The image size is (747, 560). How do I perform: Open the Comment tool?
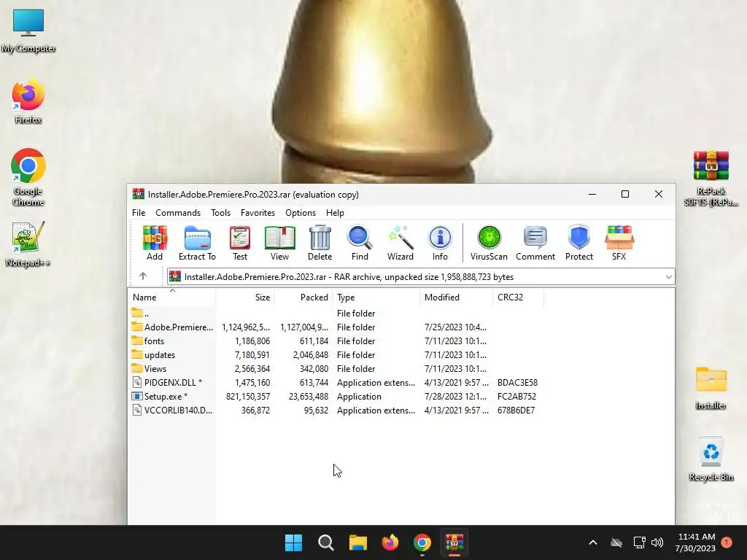click(x=535, y=243)
